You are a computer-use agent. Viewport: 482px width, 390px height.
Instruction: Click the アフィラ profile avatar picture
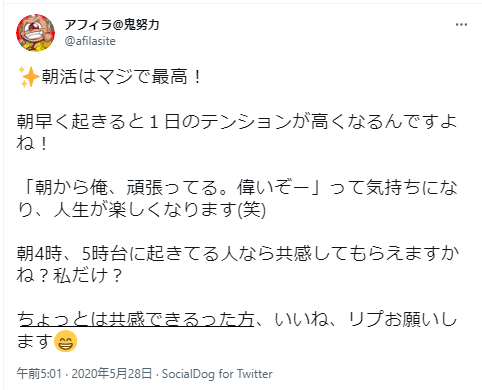point(36,33)
